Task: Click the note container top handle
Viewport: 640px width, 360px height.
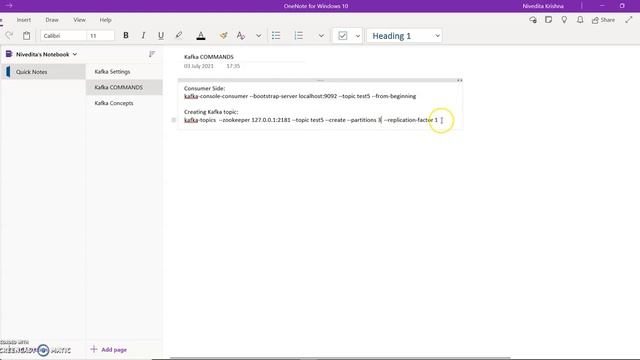Action: [320, 80]
